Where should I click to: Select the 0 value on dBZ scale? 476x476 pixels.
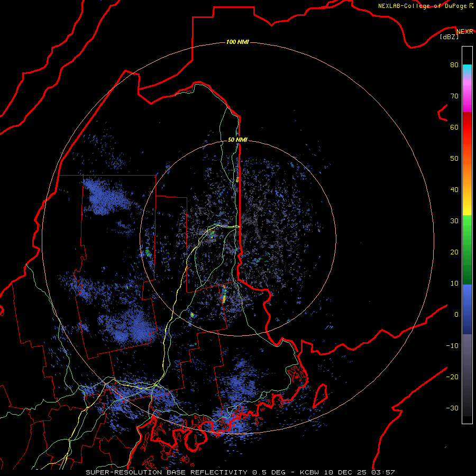(456, 315)
